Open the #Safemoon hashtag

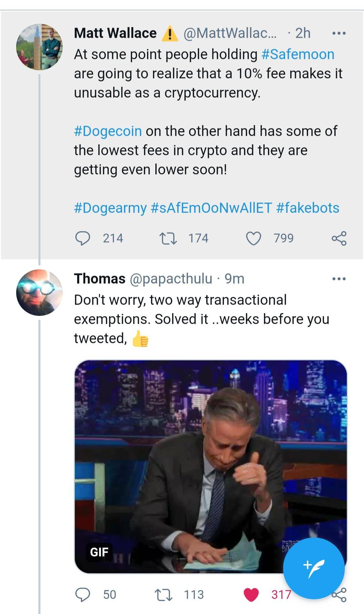pyautogui.click(x=299, y=54)
